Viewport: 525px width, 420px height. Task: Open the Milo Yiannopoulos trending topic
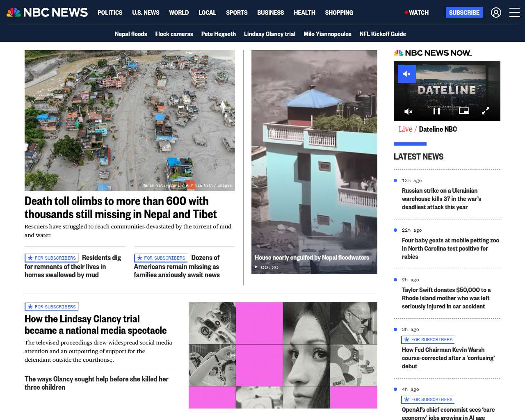click(x=327, y=34)
